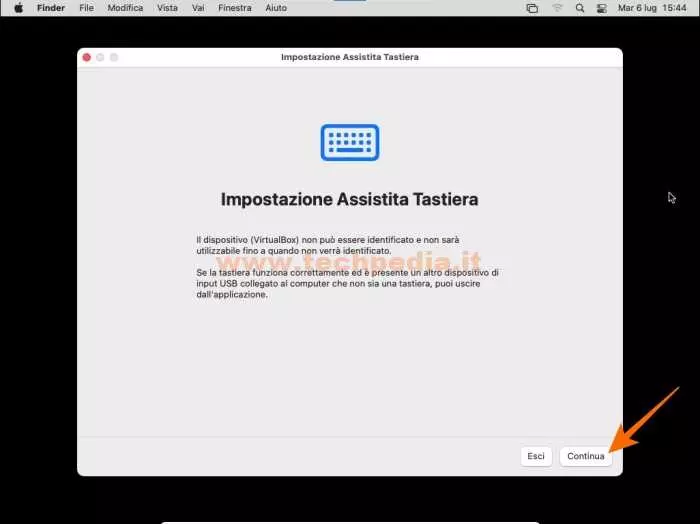Open the File menu
Screen dimensions: 700x524
86,8
